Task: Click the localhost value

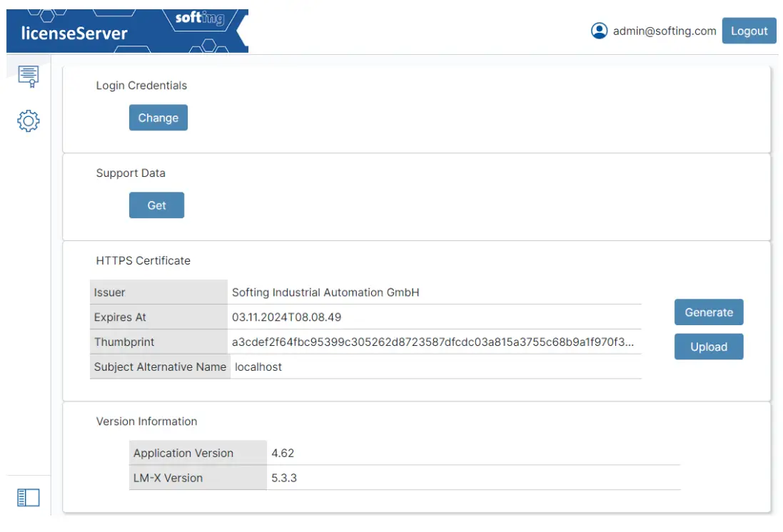Action: 258,367
